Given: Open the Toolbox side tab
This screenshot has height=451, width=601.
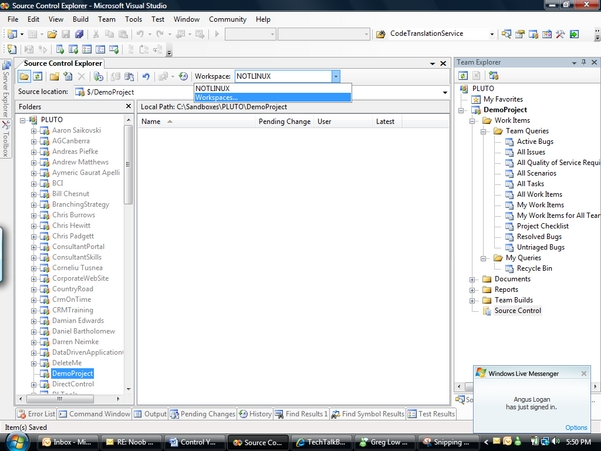Looking at the screenshot, I should [5, 139].
